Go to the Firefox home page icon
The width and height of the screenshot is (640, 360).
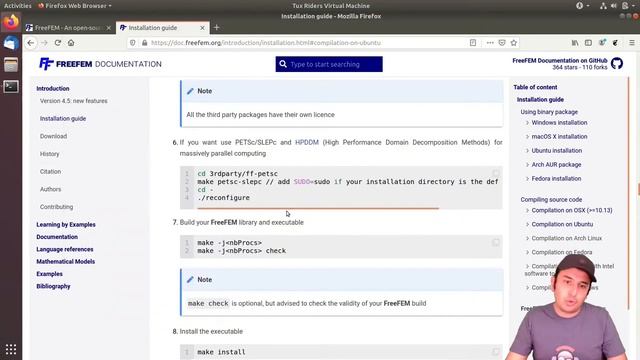point(71,43)
